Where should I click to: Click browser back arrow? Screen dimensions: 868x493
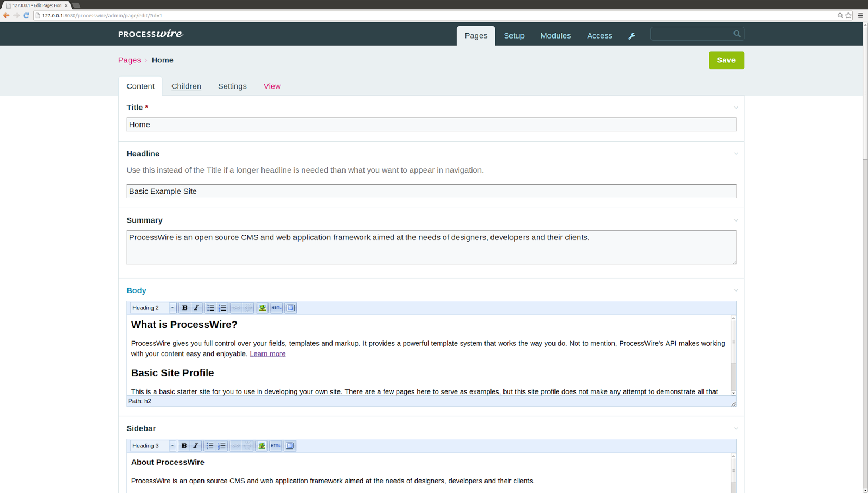pyautogui.click(x=6, y=15)
